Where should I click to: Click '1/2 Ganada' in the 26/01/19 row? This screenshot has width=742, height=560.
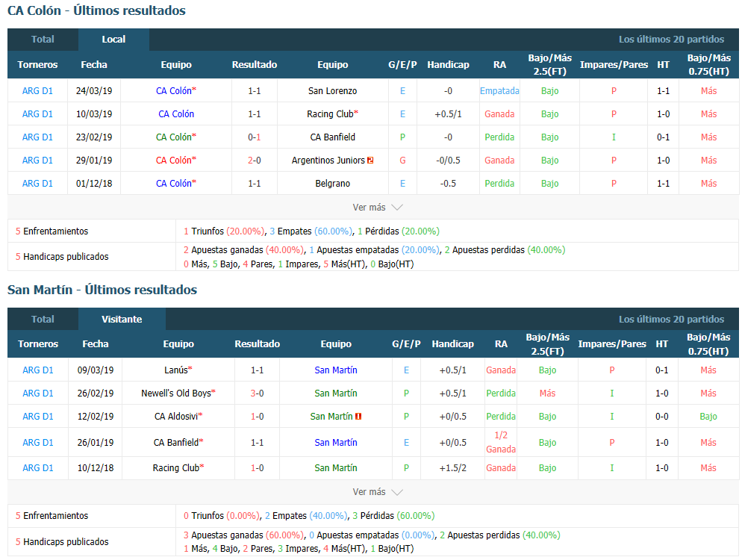tap(501, 442)
